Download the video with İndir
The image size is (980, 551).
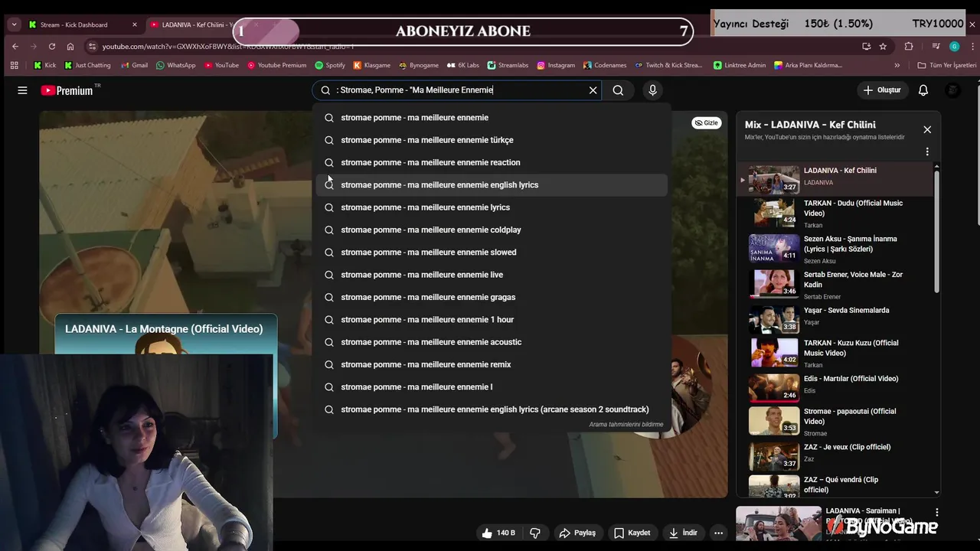pyautogui.click(x=683, y=533)
